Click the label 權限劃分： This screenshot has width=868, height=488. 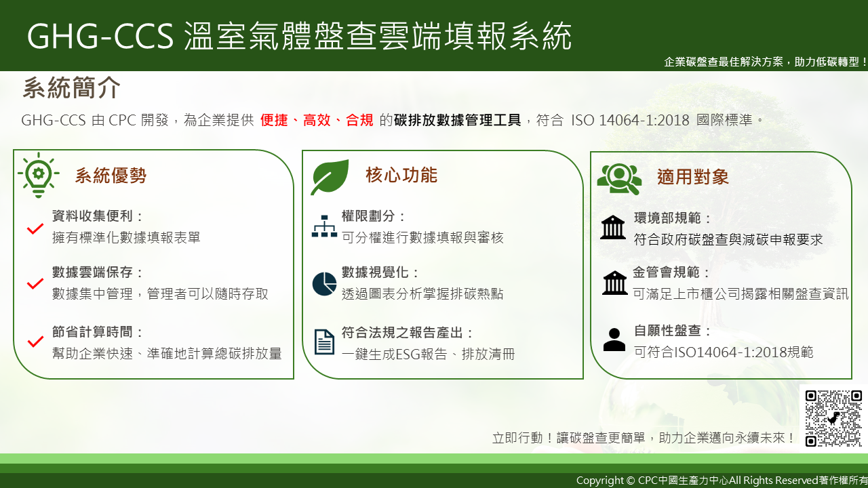pyautogui.click(x=374, y=216)
